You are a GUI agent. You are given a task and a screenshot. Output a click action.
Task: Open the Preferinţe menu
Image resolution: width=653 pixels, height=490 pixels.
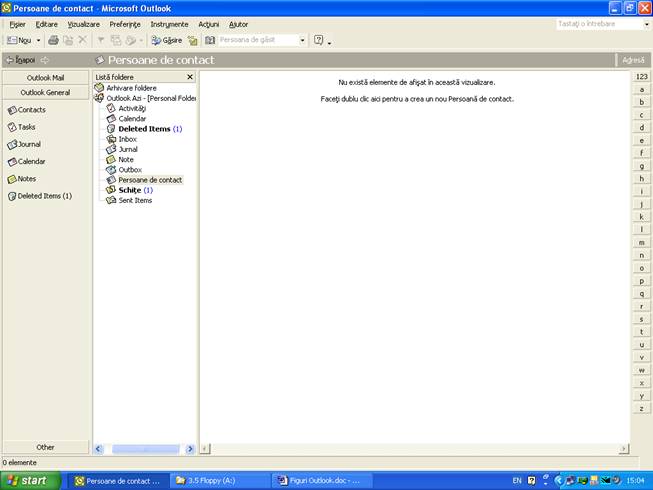click(x=125, y=25)
